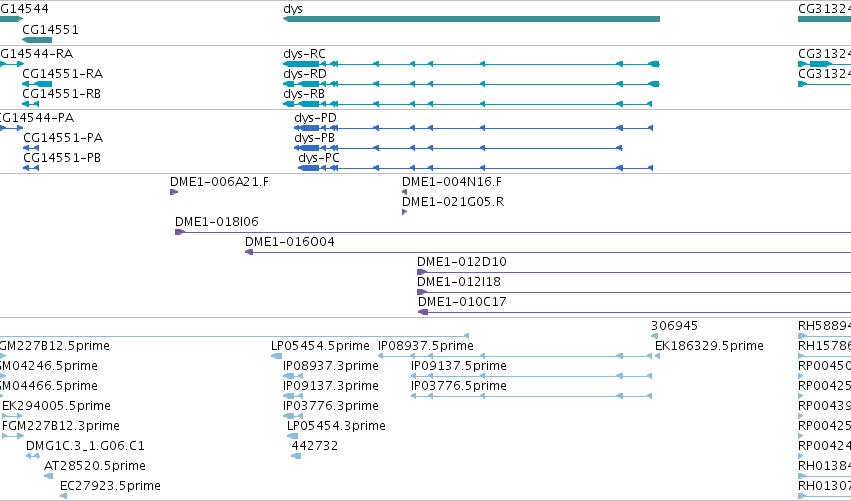The width and height of the screenshot is (851, 501).
Task: Click the DME1-004N16.F small arrowhead
Action: tap(404, 192)
